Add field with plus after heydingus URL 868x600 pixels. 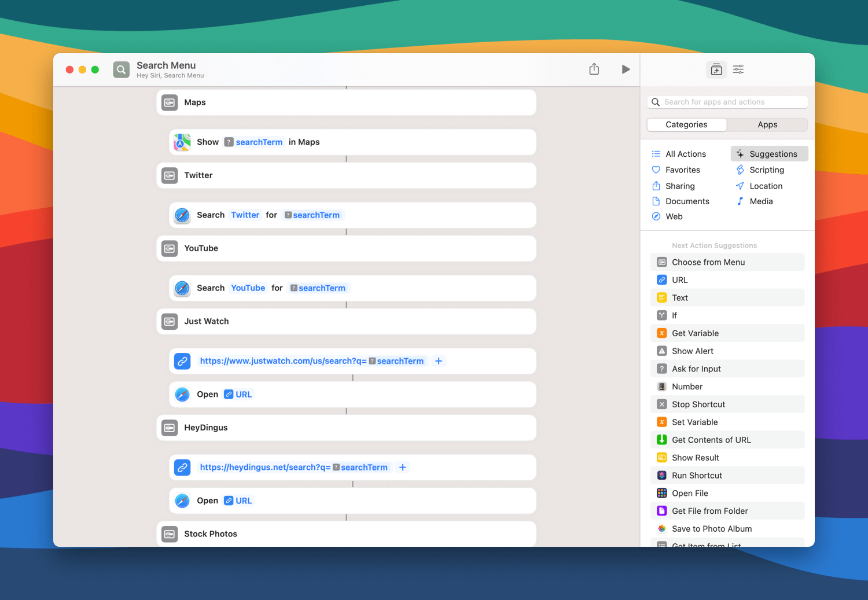coord(403,468)
